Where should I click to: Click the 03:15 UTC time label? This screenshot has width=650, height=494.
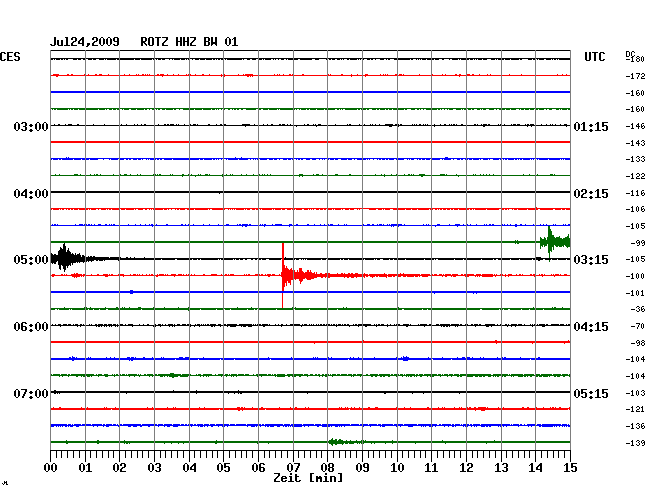591,260
